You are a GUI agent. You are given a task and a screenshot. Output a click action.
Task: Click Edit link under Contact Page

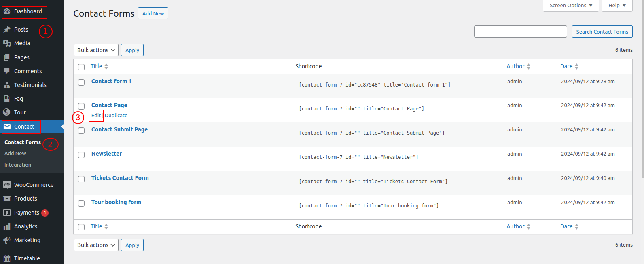click(x=96, y=115)
